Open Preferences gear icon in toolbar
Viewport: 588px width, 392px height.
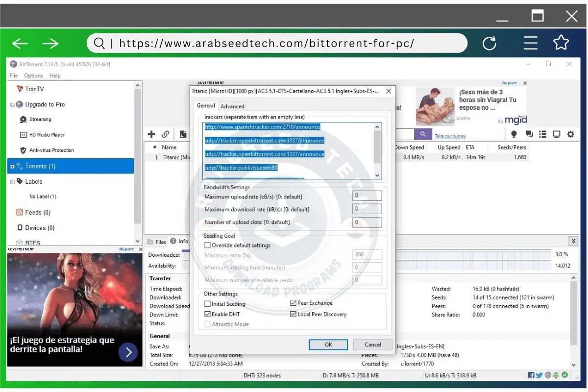(570, 134)
